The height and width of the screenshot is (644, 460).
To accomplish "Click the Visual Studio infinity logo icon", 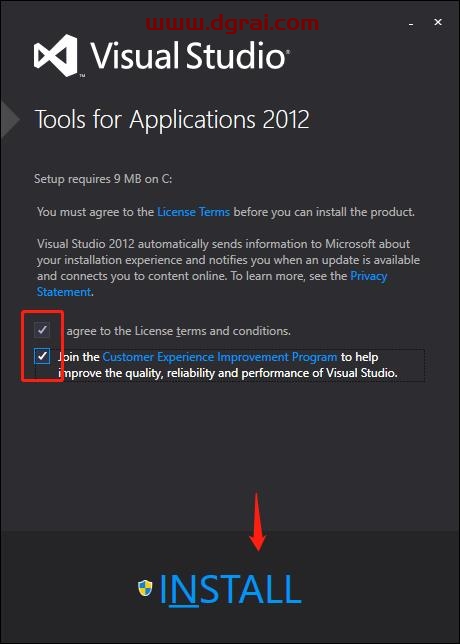I will pos(57,56).
